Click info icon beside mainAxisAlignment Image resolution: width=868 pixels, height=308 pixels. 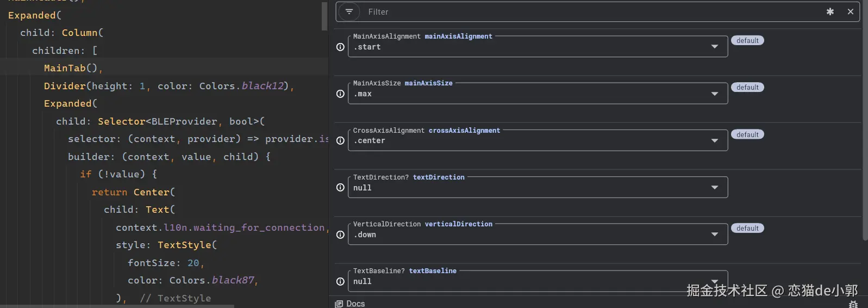coord(340,47)
